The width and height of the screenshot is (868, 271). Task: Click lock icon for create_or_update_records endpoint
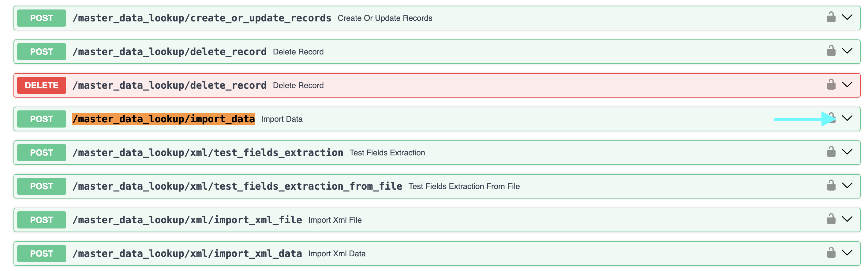click(831, 17)
